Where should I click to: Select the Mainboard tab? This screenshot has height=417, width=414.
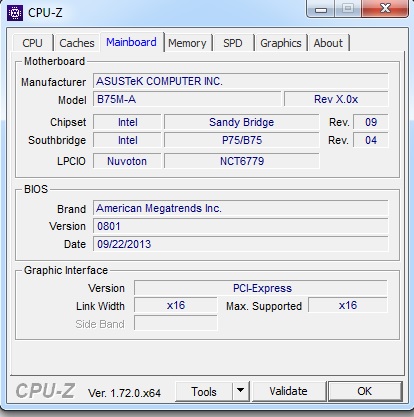[131, 42]
